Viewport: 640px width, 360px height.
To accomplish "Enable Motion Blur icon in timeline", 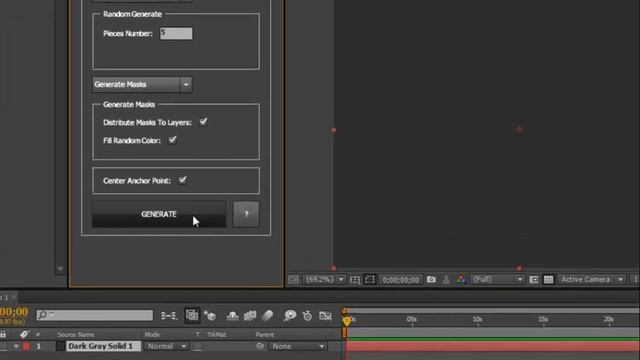I will point(267,316).
